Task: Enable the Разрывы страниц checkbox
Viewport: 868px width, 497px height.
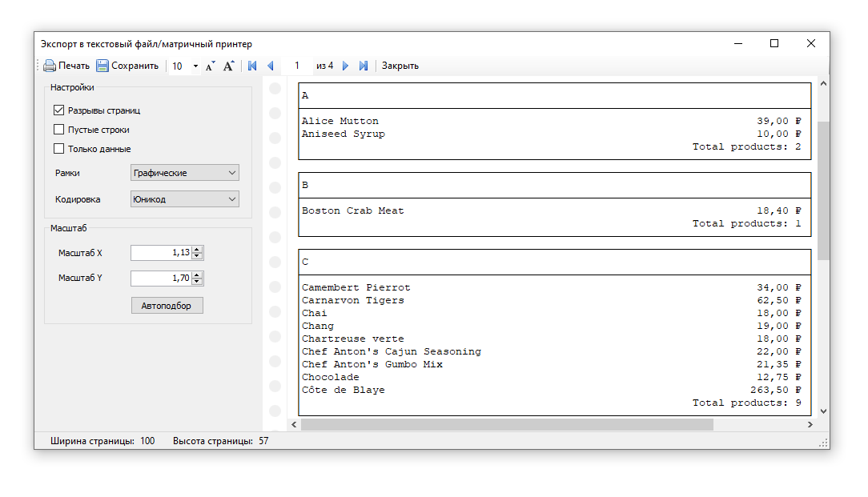Action: (58, 110)
